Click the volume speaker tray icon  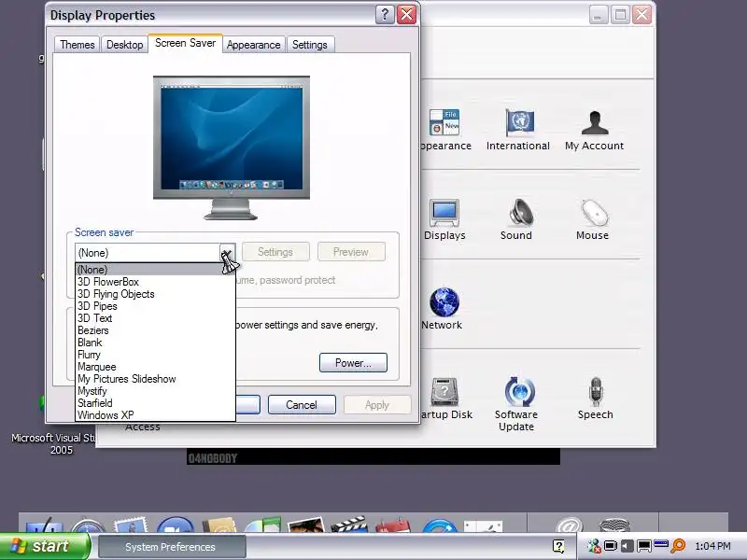[x=627, y=546]
